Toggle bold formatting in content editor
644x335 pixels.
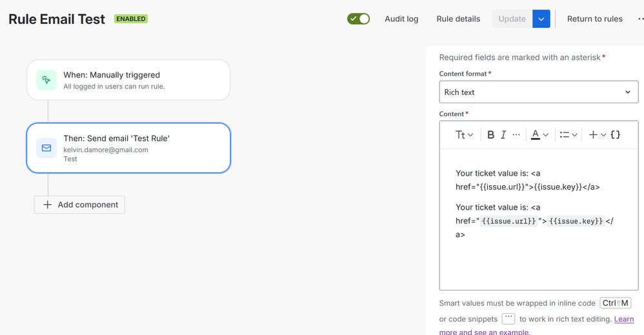click(490, 135)
